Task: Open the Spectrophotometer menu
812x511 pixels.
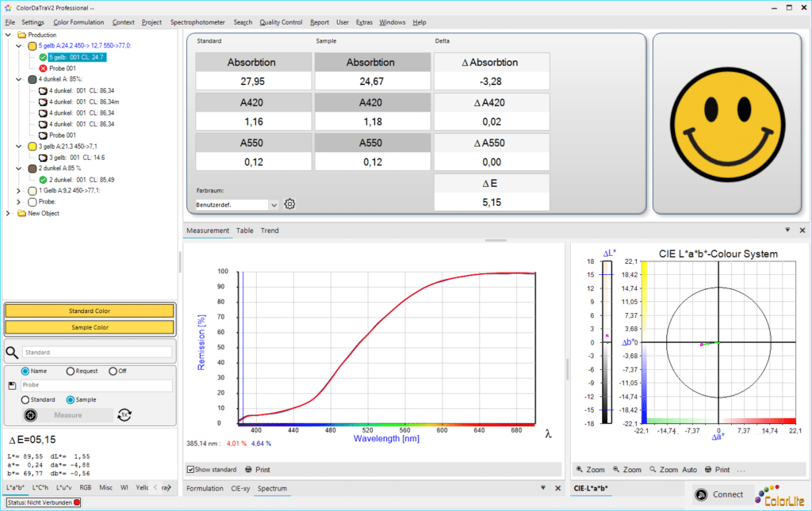Action: 197,22
